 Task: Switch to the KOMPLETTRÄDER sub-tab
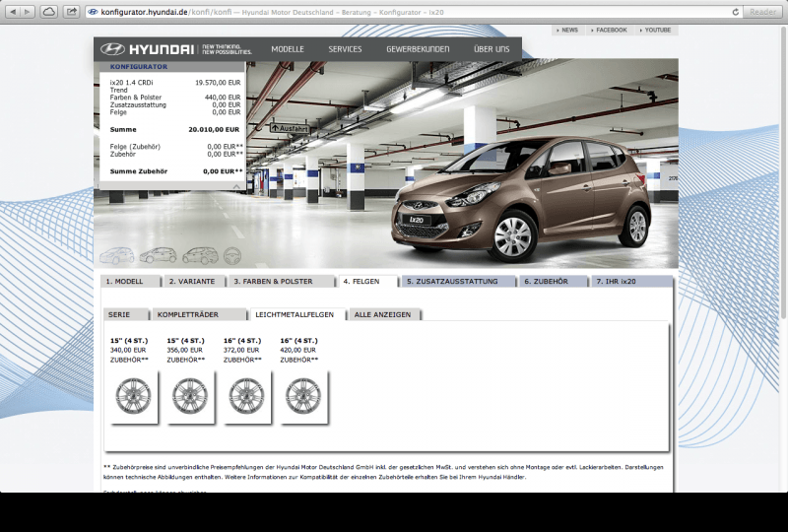199,314
